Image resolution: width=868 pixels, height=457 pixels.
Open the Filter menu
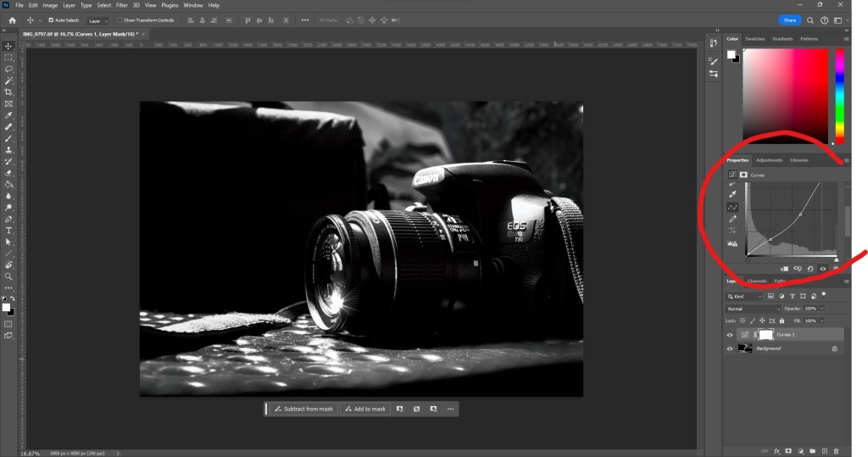click(x=122, y=5)
